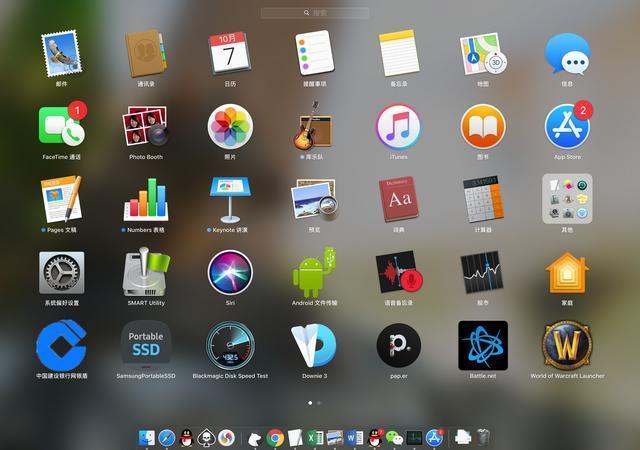
Task: Open the QQ penguin beside Safari in Dock
Action: tap(187, 438)
